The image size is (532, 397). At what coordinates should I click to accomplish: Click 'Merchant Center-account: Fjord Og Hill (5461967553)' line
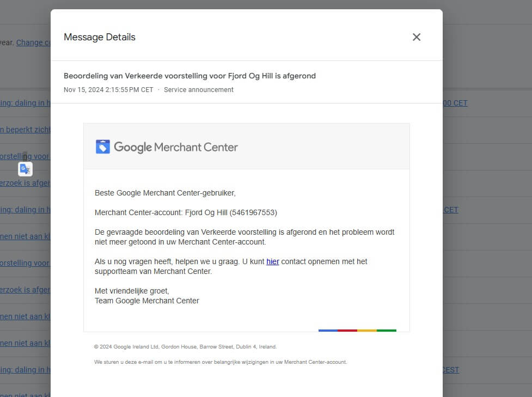coord(186,213)
